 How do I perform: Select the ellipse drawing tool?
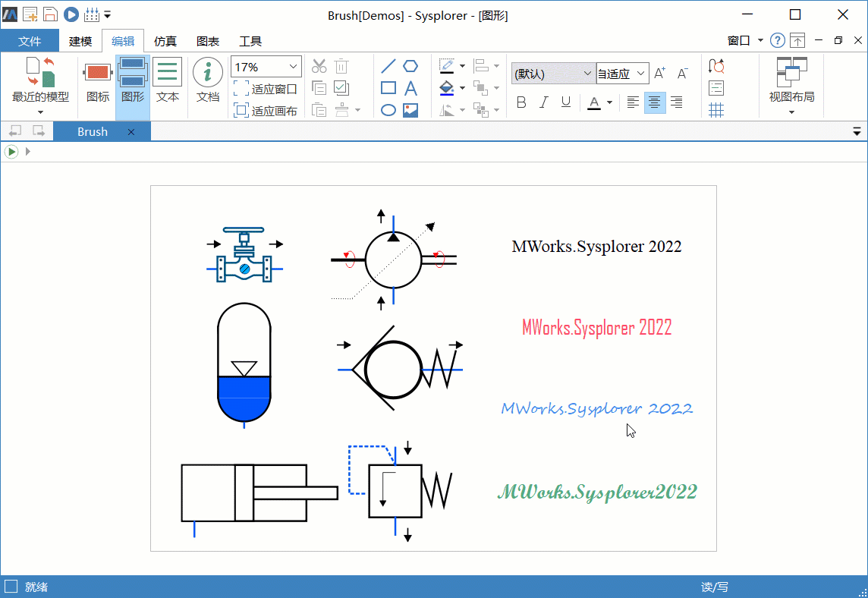[x=388, y=110]
